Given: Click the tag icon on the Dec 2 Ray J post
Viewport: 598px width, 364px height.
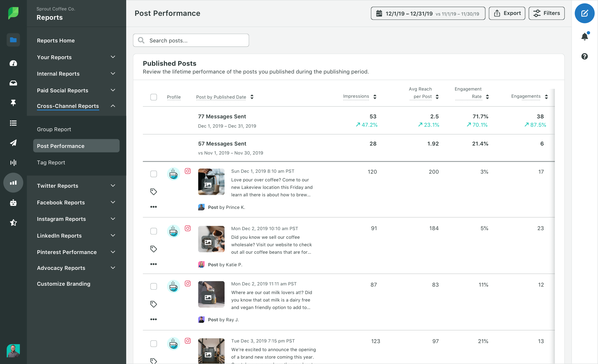Looking at the screenshot, I should point(154,304).
